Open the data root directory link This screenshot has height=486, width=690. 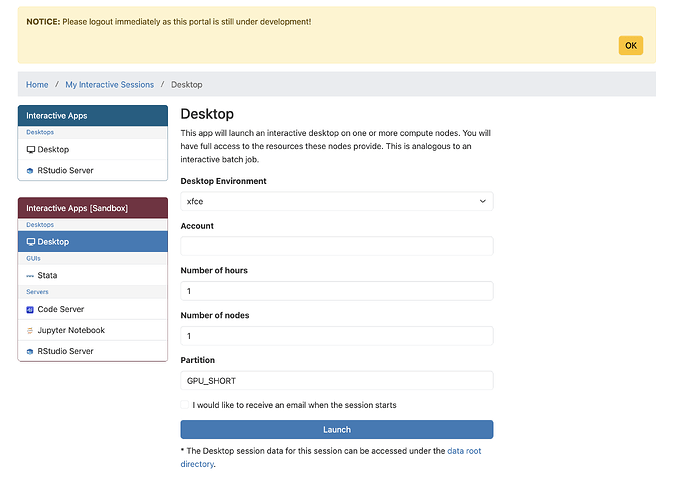[x=331, y=457]
